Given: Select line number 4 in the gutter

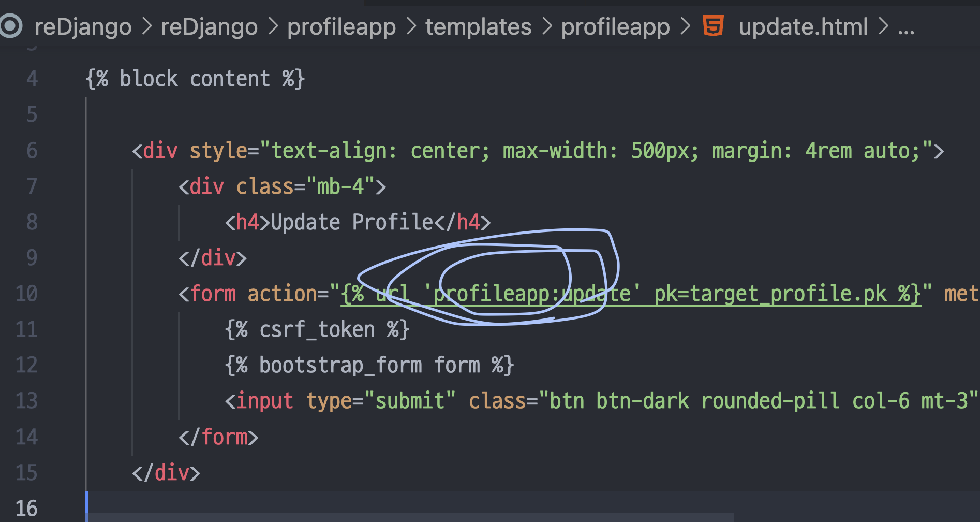Looking at the screenshot, I should (x=32, y=79).
